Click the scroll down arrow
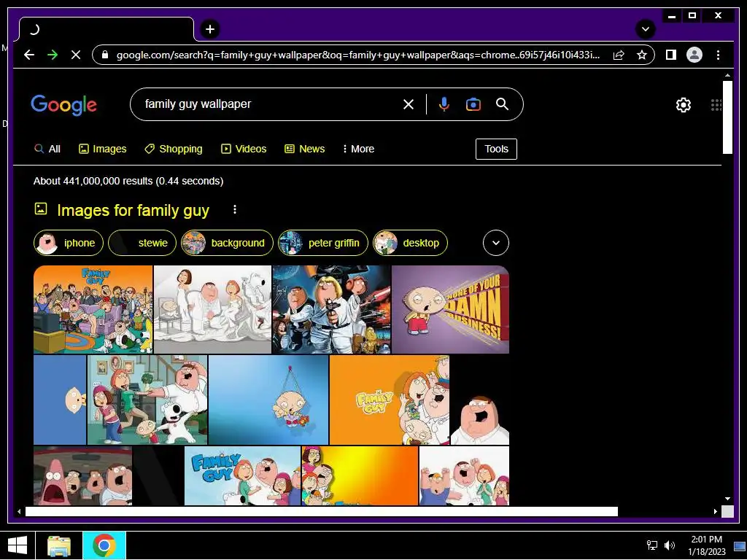Image resolution: width=747 pixels, height=560 pixels. (727, 499)
